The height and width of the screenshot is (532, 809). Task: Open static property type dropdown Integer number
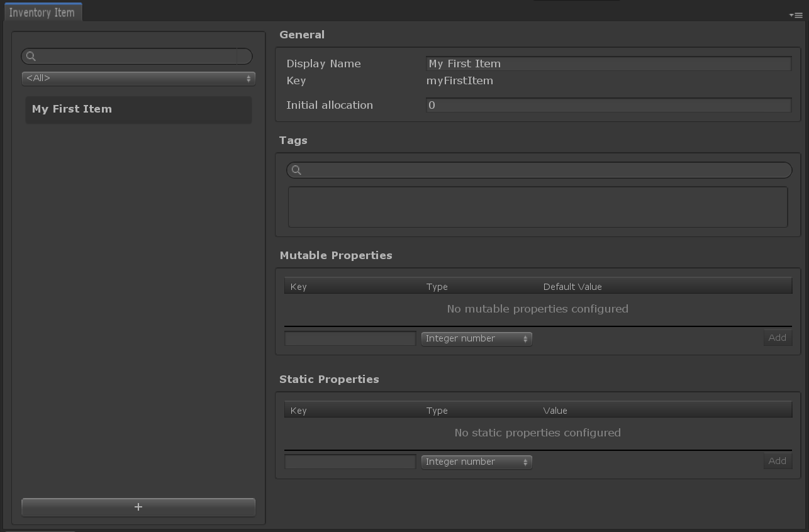[x=477, y=462]
